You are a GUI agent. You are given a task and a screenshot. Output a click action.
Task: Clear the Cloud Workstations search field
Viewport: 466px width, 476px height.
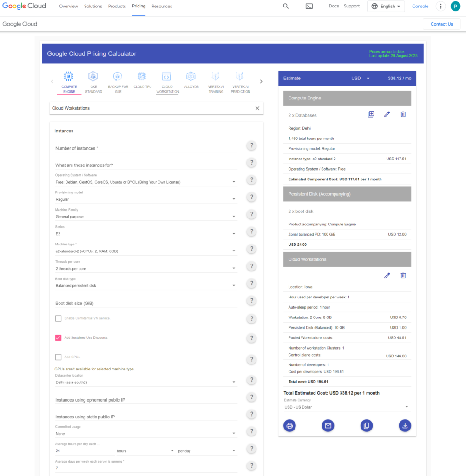[x=257, y=108]
